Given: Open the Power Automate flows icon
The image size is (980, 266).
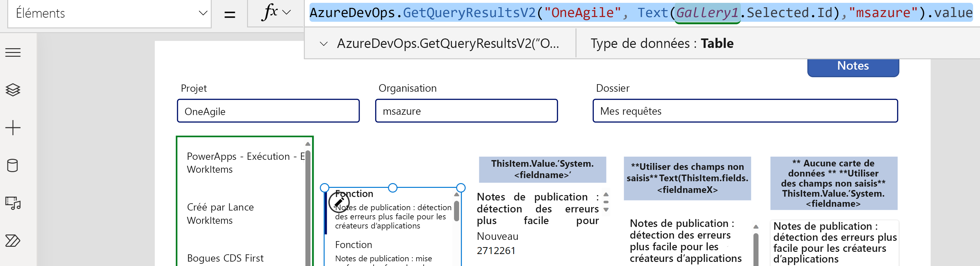Looking at the screenshot, I should tap(13, 240).
